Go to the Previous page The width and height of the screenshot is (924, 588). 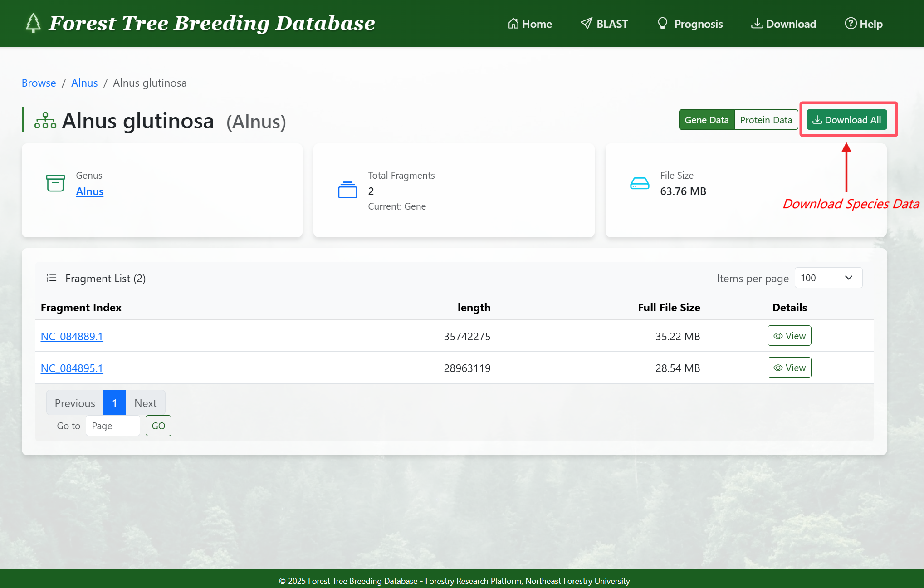click(x=75, y=403)
